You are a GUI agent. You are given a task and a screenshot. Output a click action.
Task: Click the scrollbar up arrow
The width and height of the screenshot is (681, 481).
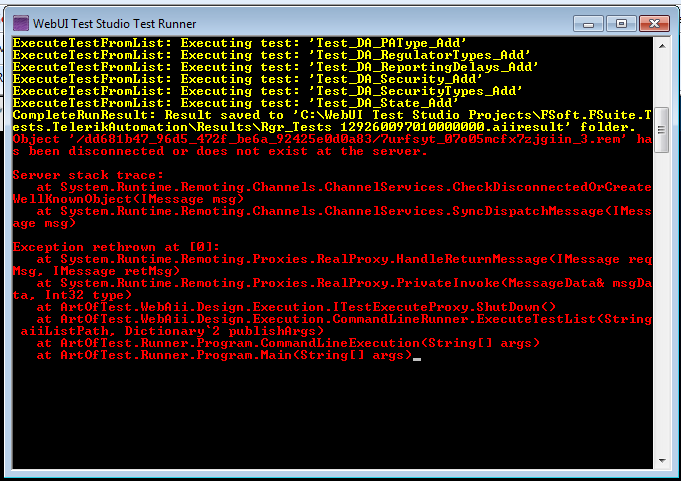coord(661,43)
